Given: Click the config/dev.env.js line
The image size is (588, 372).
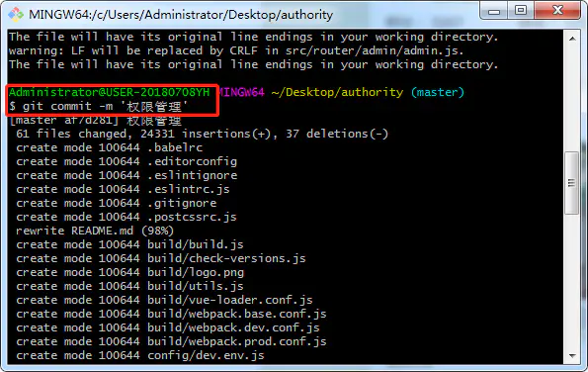Looking at the screenshot, I should 140,356.
